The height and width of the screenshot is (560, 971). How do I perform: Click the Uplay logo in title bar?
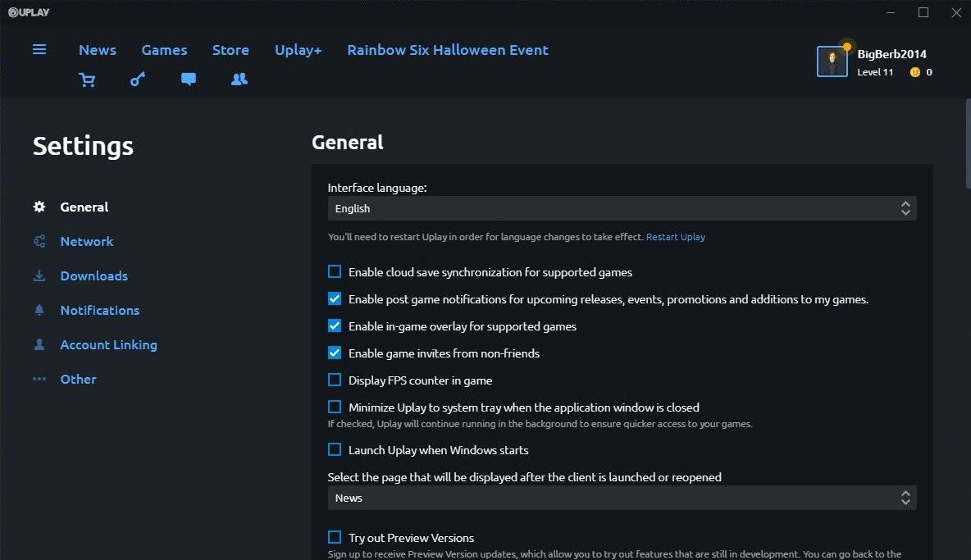29,12
